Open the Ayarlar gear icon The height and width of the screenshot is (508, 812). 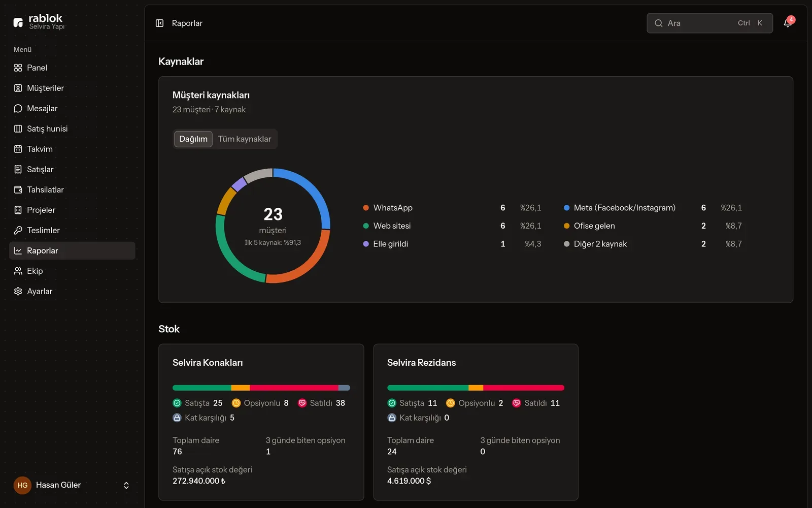(x=18, y=291)
